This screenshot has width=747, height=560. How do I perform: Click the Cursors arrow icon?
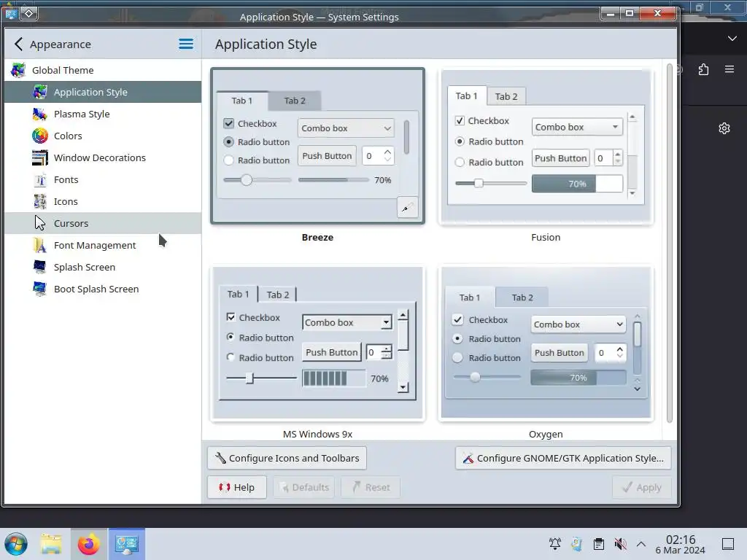tap(40, 223)
